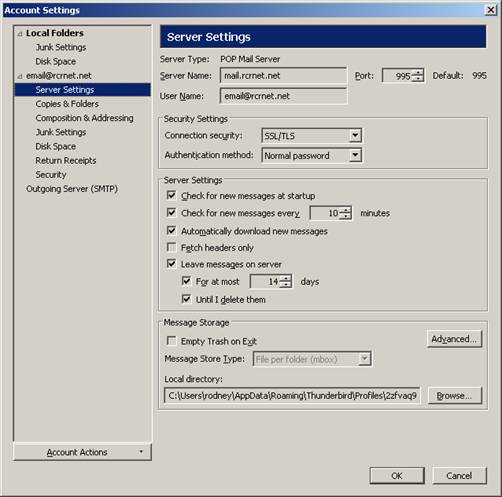Click the Advanced... button
Screen dimensions: 502x497
coord(454,339)
